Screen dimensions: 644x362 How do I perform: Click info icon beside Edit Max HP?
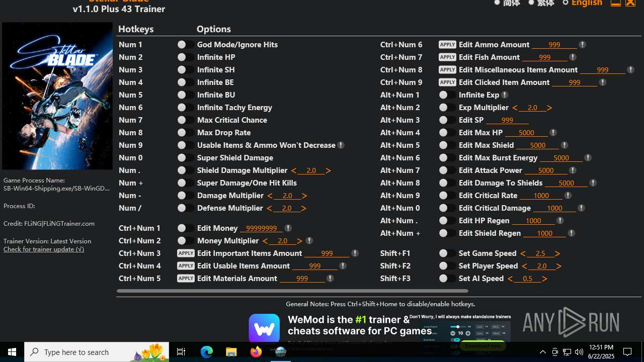[553, 133]
